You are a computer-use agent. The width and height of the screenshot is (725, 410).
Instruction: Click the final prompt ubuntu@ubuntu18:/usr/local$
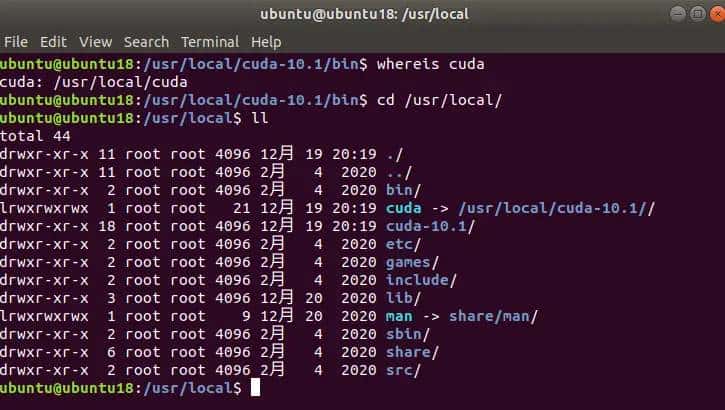click(x=121, y=388)
